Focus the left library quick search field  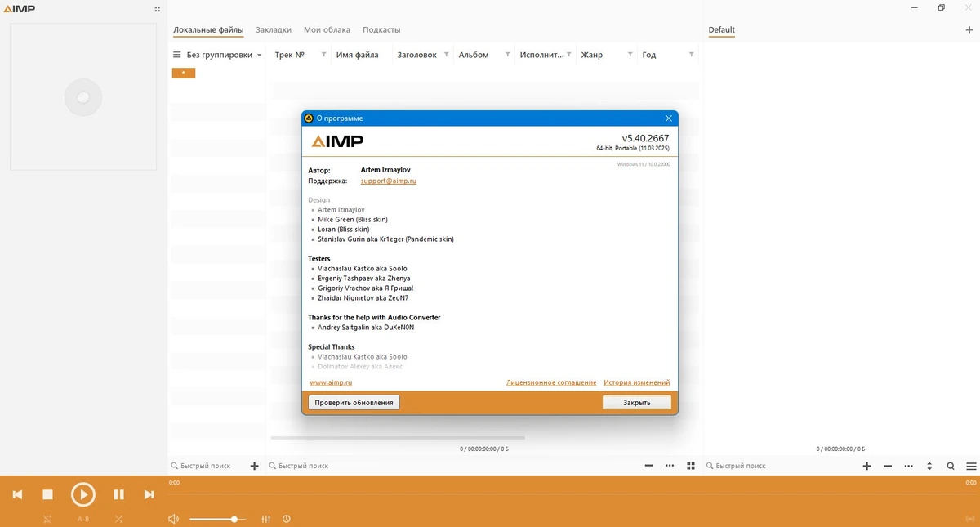(x=208, y=466)
